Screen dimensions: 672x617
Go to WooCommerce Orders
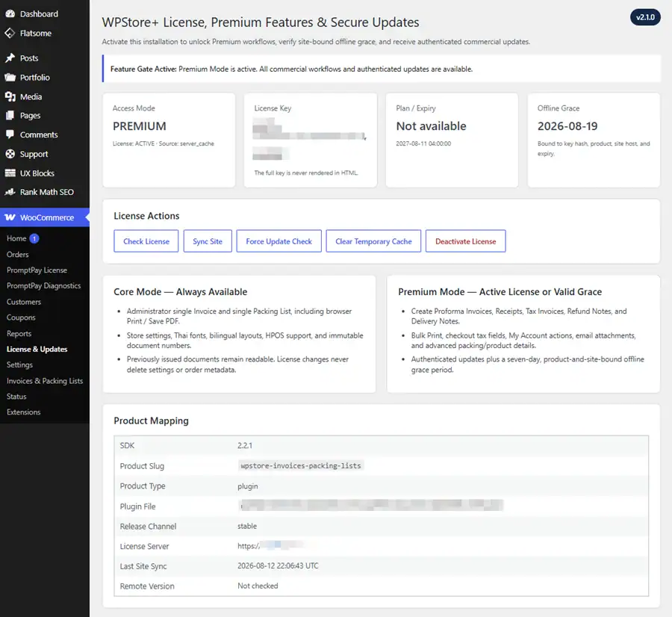pyautogui.click(x=18, y=254)
